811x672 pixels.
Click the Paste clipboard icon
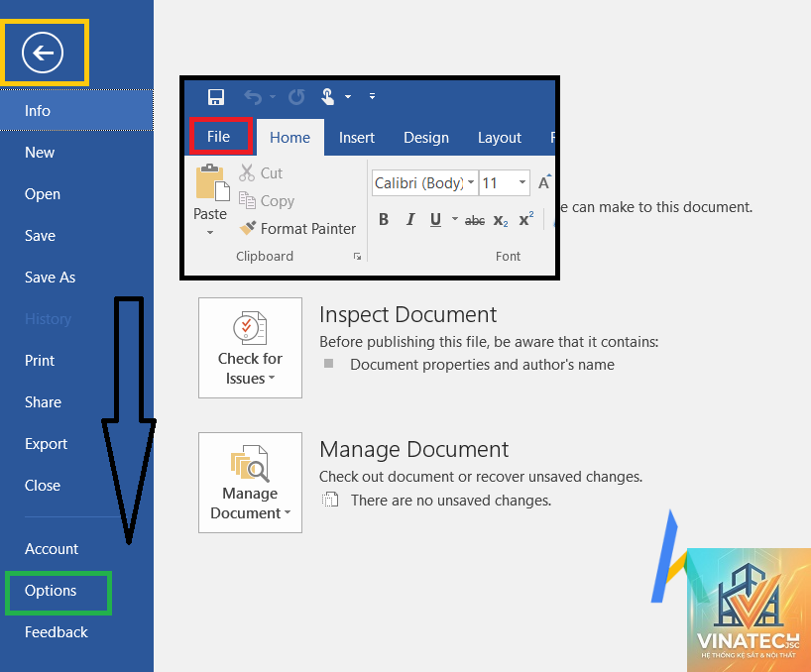click(212, 182)
